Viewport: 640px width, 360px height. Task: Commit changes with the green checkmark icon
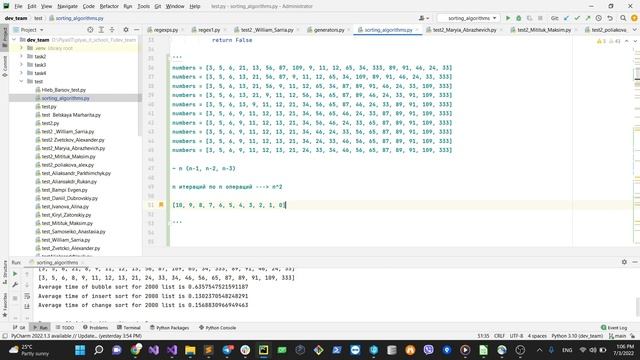pyautogui.click(x=577, y=18)
